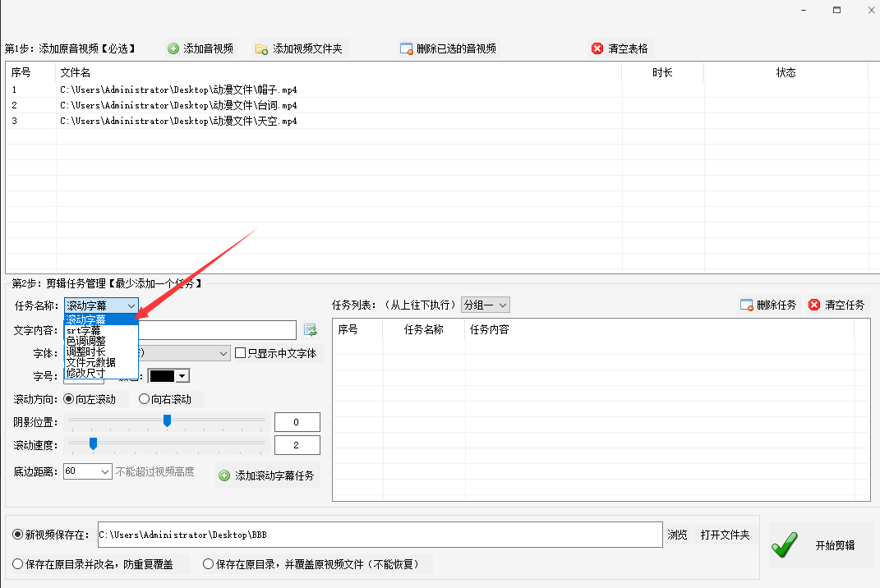Select 向右滚动 radio button
Image resolution: width=880 pixels, height=588 pixels.
click(x=144, y=399)
